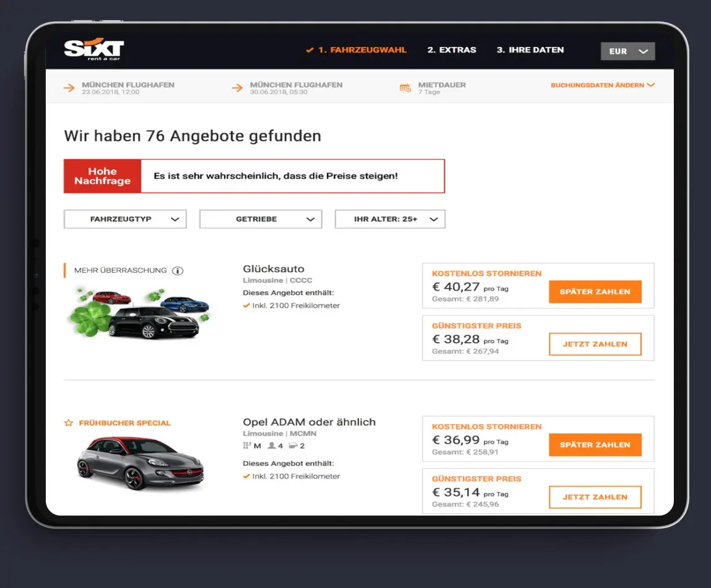
Task: Click the € 40,27 pro Tag price
Action: point(470,287)
